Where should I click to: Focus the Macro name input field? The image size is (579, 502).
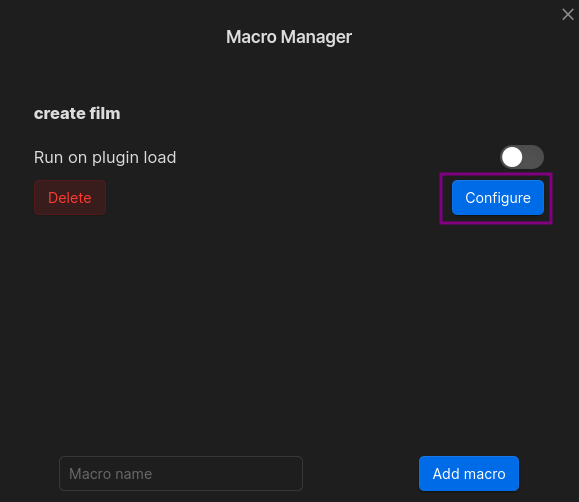[181, 473]
